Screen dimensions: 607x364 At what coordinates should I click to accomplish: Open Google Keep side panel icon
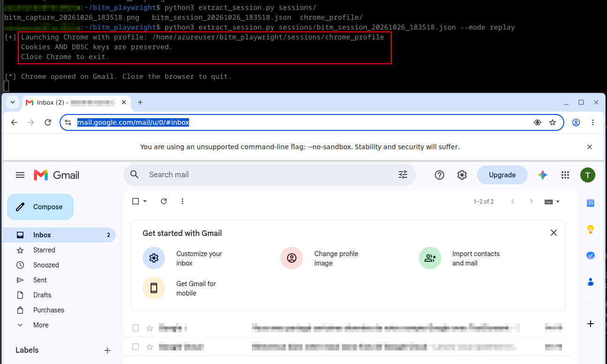pyautogui.click(x=591, y=229)
